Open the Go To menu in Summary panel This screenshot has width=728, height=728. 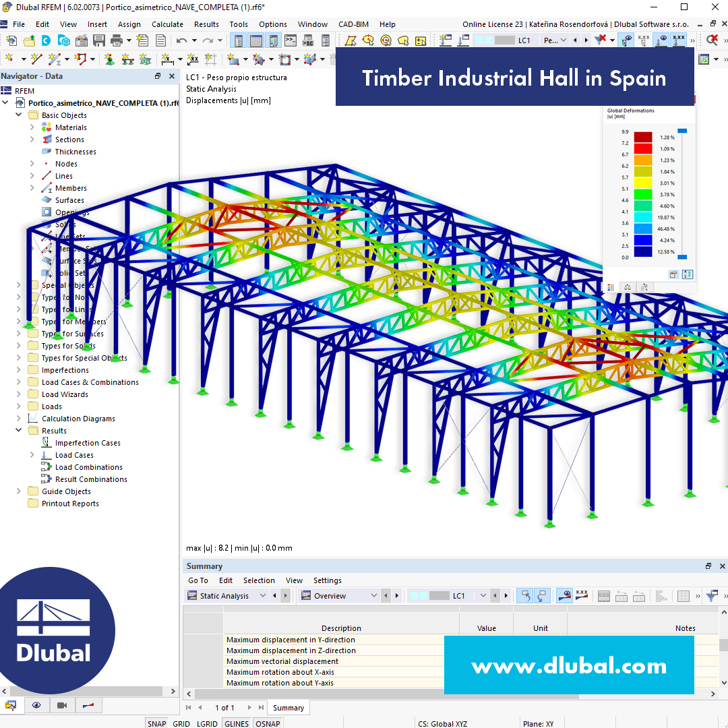click(198, 580)
